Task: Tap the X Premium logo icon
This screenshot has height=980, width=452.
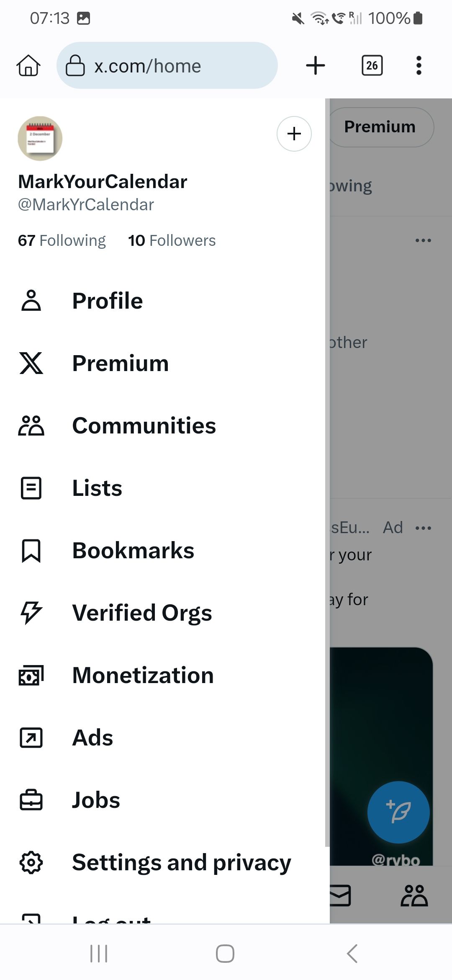Action: coord(31,363)
